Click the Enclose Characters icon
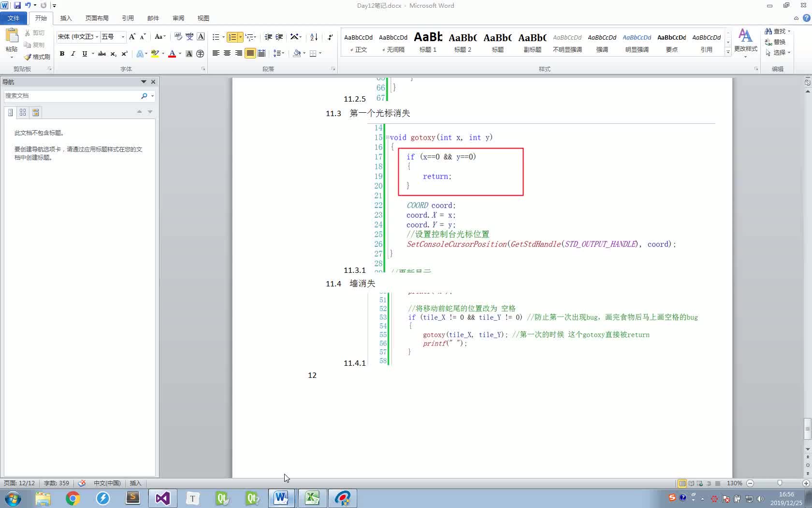The height and width of the screenshot is (508, 812). tap(200, 54)
